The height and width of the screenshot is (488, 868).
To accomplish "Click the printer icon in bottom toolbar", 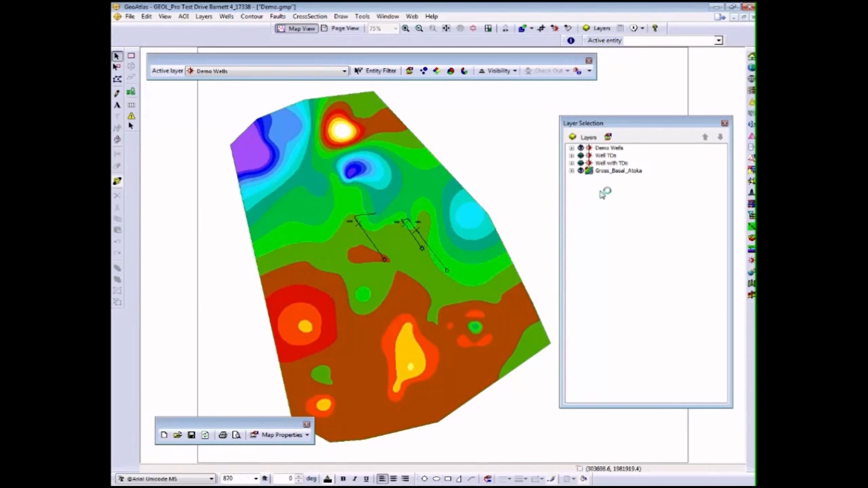I will 222,435.
